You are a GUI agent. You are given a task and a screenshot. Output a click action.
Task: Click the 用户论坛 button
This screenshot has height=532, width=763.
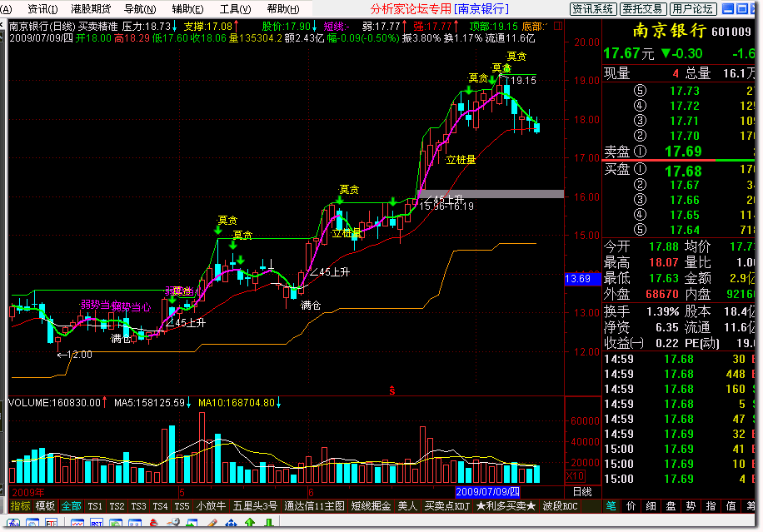(693, 9)
